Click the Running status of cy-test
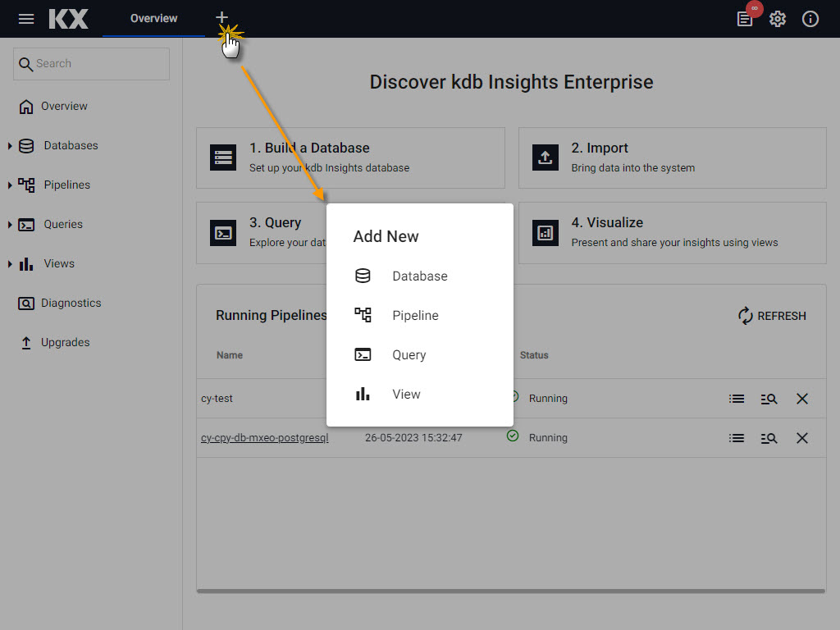Viewport: 840px width, 630px height. (548, 399)
